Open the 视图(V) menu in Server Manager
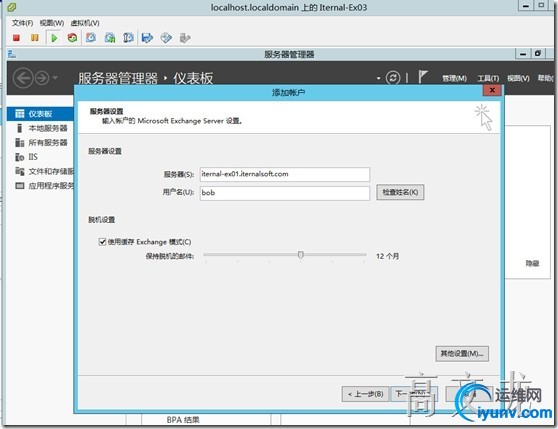This screenshot has height=429, width=558. 518,78
